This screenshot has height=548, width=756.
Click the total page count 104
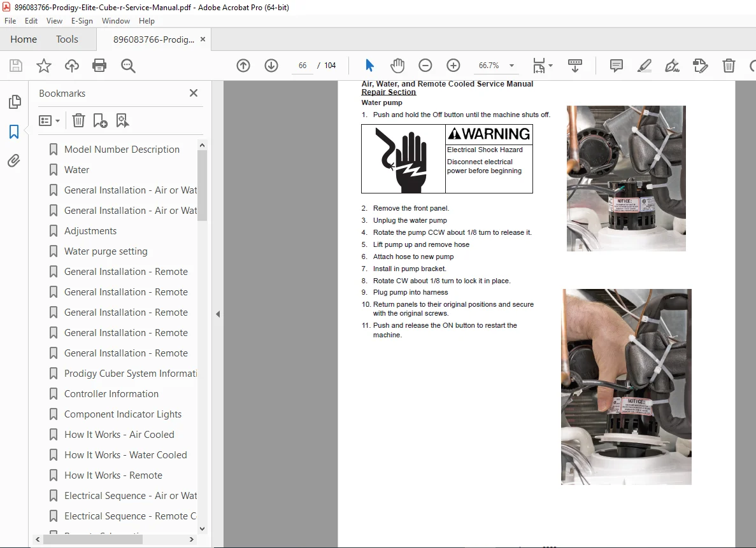click(x=330, y=66)
